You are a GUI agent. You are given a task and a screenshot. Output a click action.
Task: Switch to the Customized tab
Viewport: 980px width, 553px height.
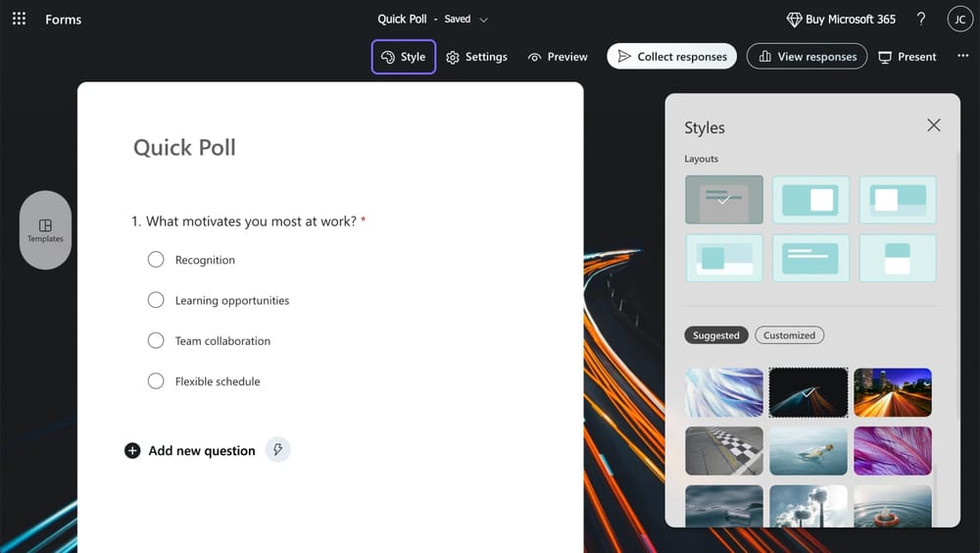[789, 335]
